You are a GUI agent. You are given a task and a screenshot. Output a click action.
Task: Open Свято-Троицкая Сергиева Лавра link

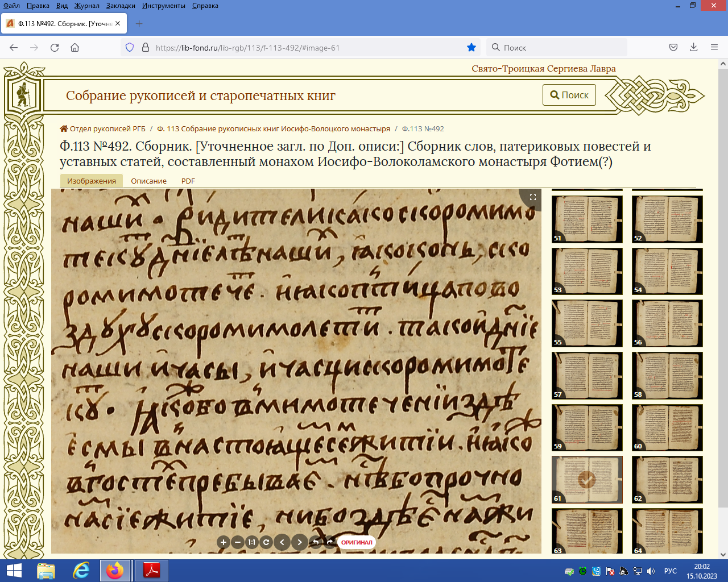tap(544, 69)
